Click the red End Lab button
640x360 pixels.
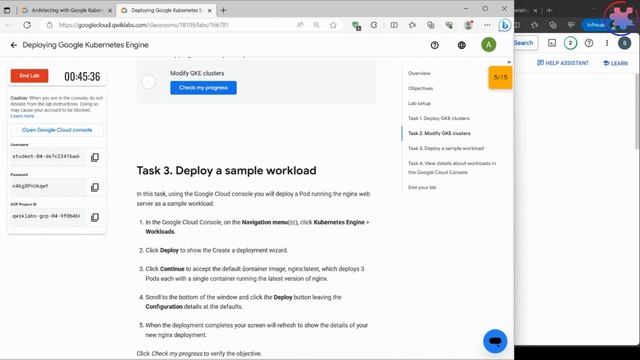tap(29, 76)
